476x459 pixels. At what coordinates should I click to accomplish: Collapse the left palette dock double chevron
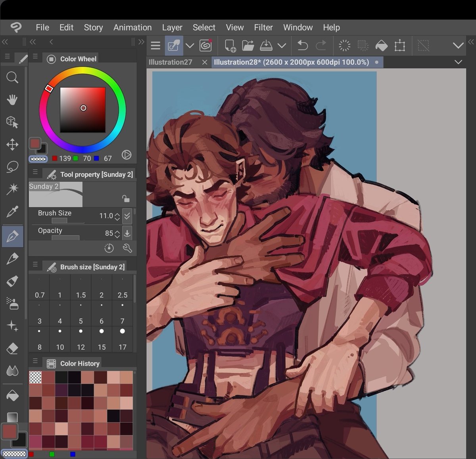[x=5, y=42]
